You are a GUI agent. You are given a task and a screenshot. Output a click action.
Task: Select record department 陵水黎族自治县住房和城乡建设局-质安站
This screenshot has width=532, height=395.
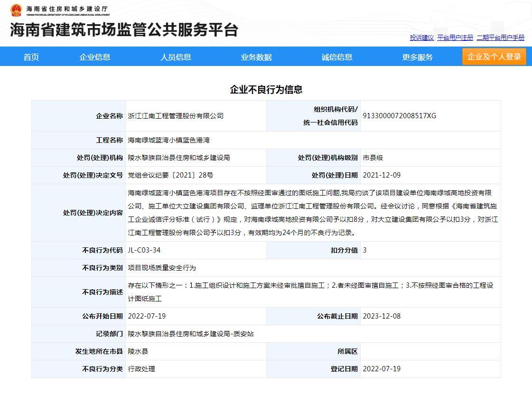coord(191,334)
